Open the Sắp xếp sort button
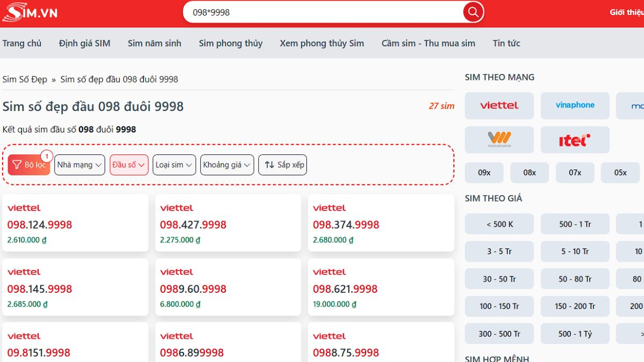The height and width of the screenshot is (362, 644). pyautogui.click(x=283, y=165)
